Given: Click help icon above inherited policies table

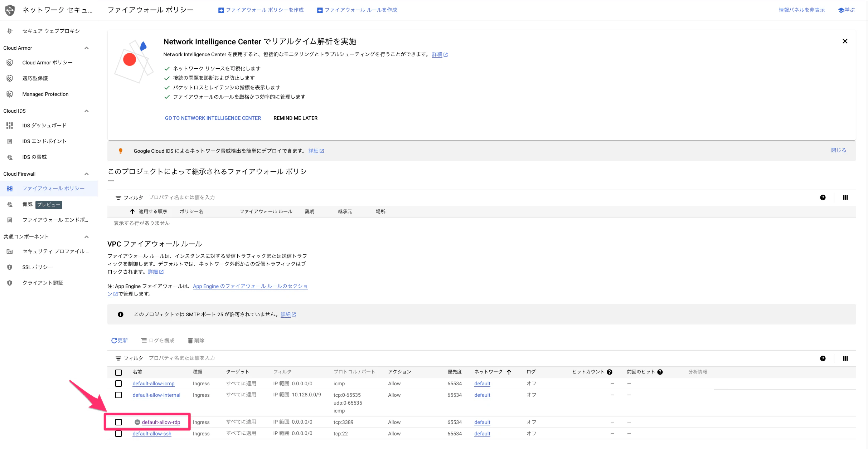Looking at the screenshot, I should point(823,197).
